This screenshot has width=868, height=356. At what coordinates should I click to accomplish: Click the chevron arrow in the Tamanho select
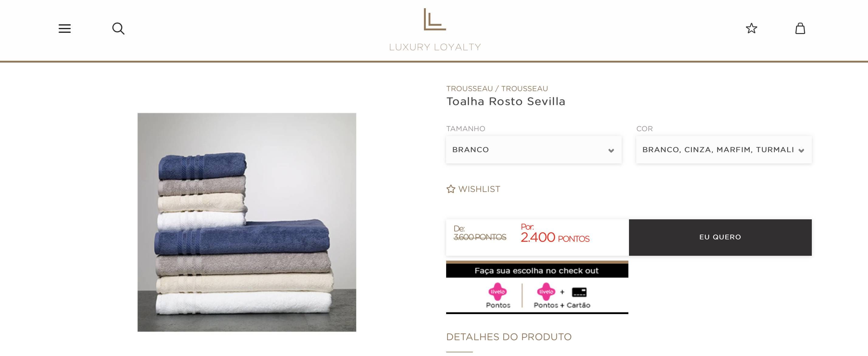611,151
